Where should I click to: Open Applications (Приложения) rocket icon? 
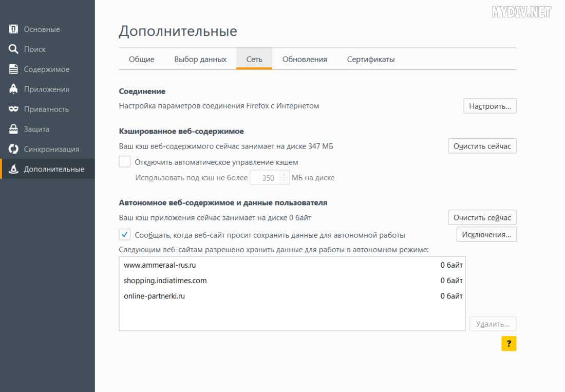[x=14, y=89]
